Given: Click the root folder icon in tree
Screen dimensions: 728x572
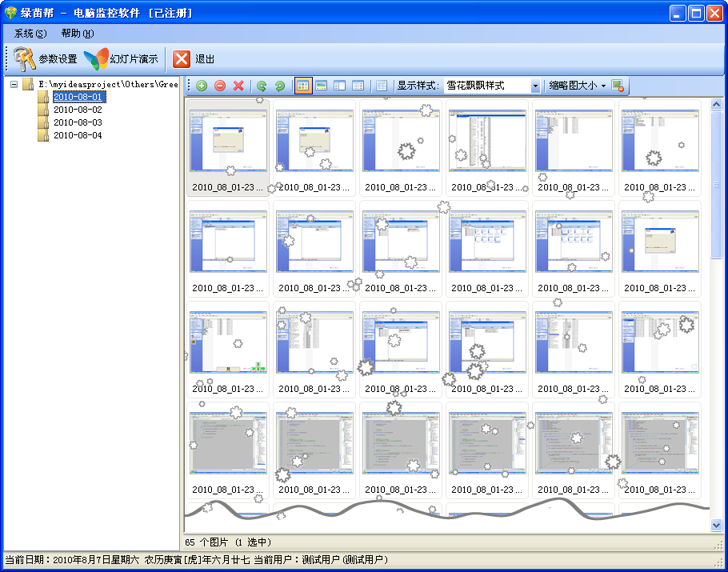Looking at the screenshot, I should 28,84.
